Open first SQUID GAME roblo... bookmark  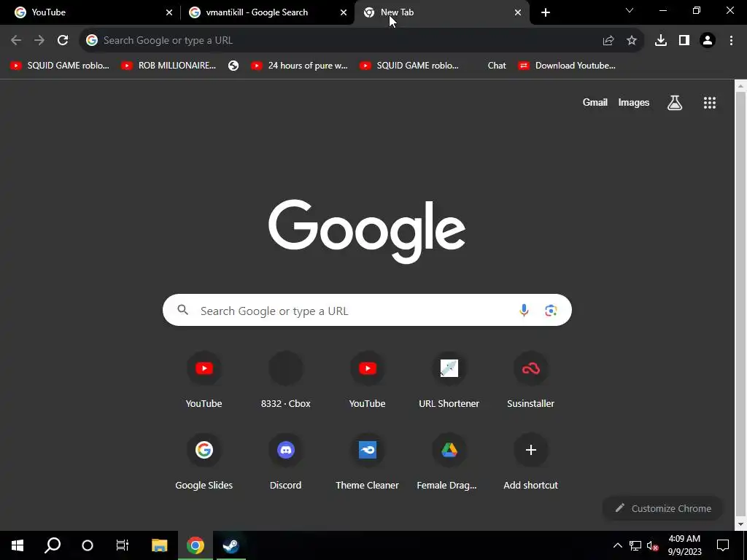(60, 66)
